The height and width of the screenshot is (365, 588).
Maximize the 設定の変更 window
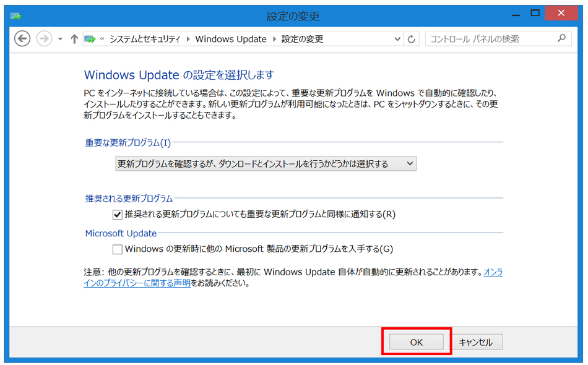point(535,14)
